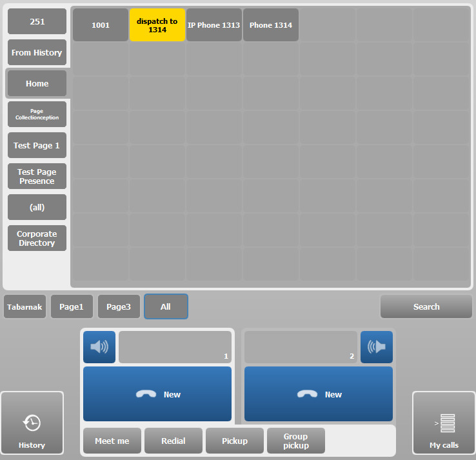
Task: Dial the Phone 1314 key
Action: pos(271,25)
